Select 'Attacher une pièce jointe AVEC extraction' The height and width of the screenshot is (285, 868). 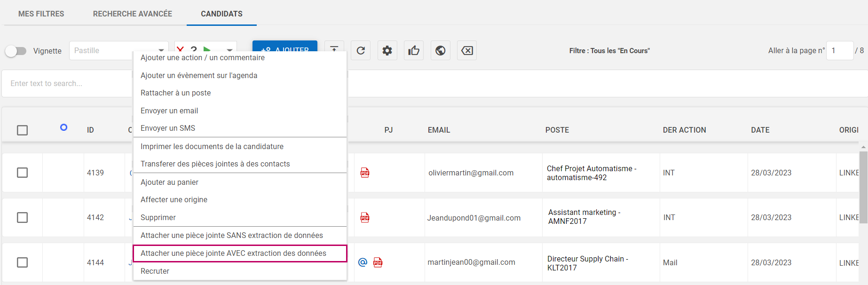pos(233,253)
